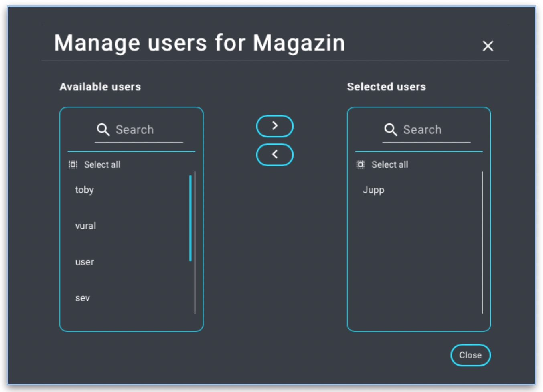The image size is (543, 392).
Task: Click the Select all icon under Available users
Action: (73, 165)
